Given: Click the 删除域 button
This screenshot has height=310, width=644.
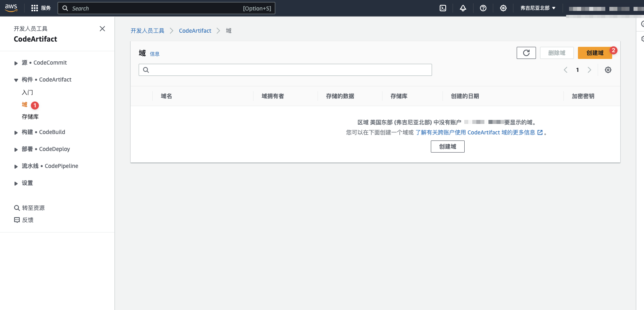Looking at the screenshot, I should pos(557,53).
